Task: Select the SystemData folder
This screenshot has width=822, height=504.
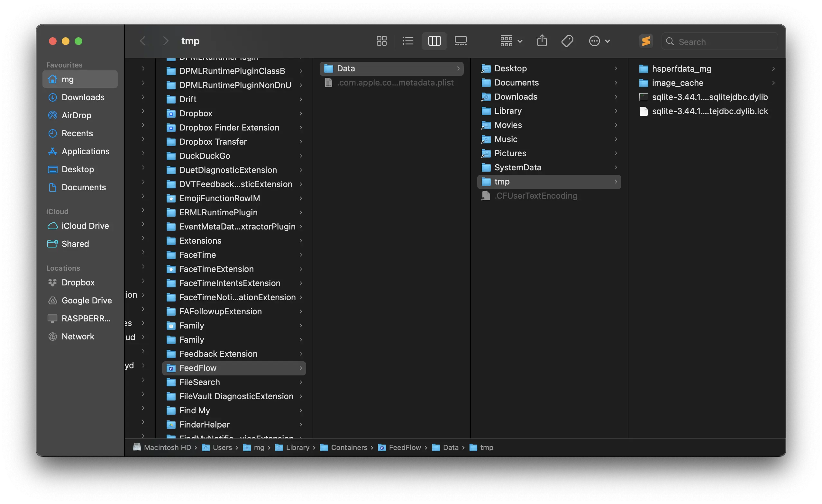Action: pos(549,168)
